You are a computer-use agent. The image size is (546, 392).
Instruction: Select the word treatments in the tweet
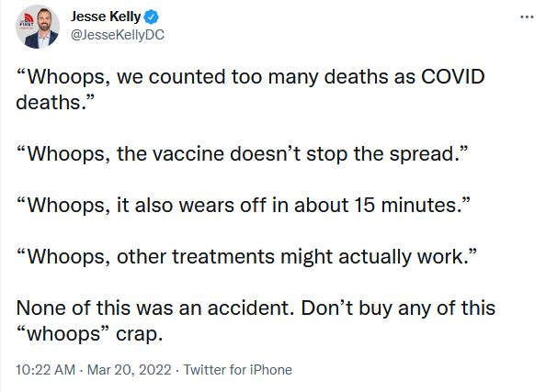click(x=223, y=257)
